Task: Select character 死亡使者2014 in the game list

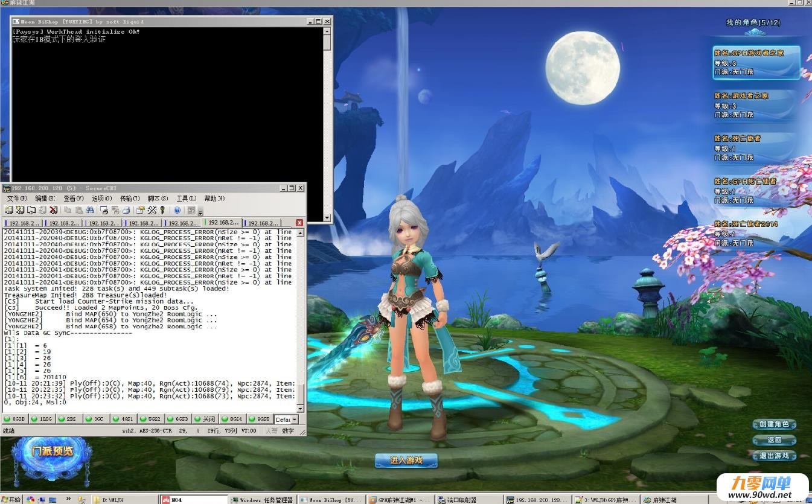Action: point(756,234)
